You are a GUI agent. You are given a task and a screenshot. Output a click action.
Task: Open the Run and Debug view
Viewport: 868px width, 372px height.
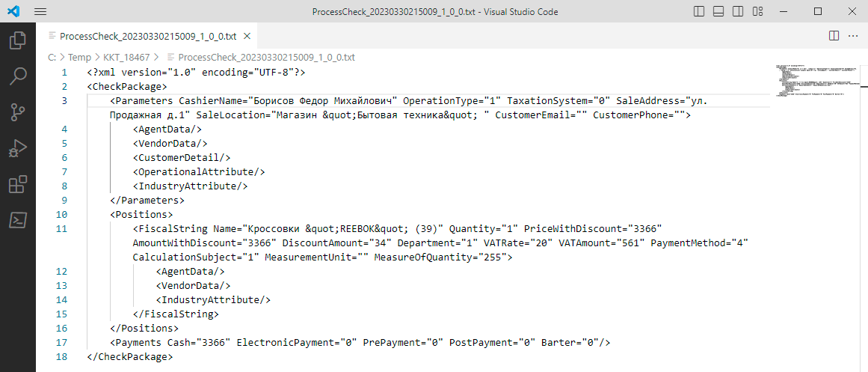tap(18, 149)
